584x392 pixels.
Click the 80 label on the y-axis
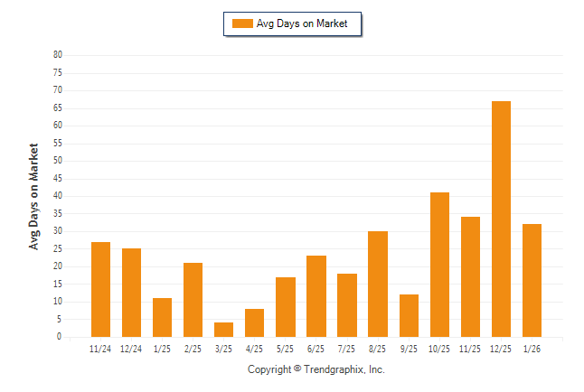pyautogui.click(x=58, y=55)
